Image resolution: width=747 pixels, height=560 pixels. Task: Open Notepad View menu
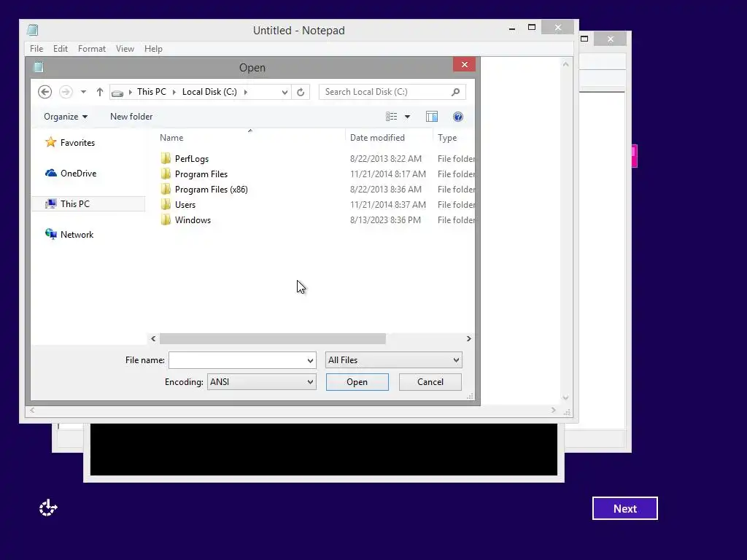click(125, 49)
